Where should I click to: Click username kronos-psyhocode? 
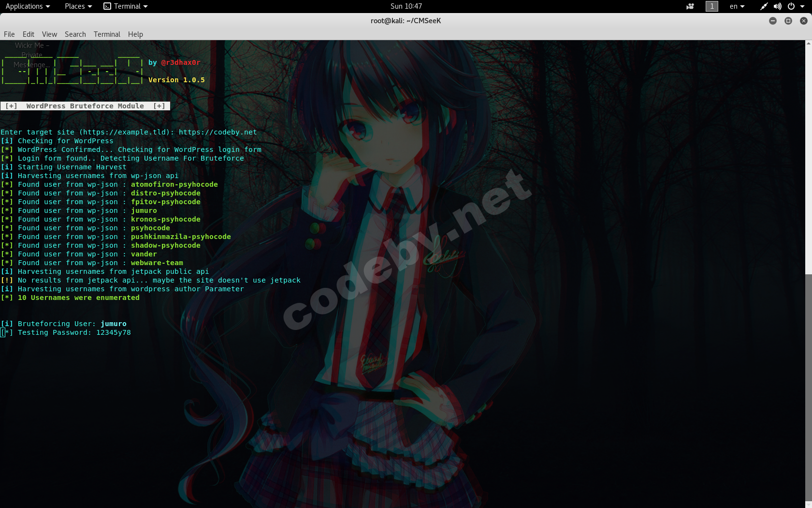[165, 219]
